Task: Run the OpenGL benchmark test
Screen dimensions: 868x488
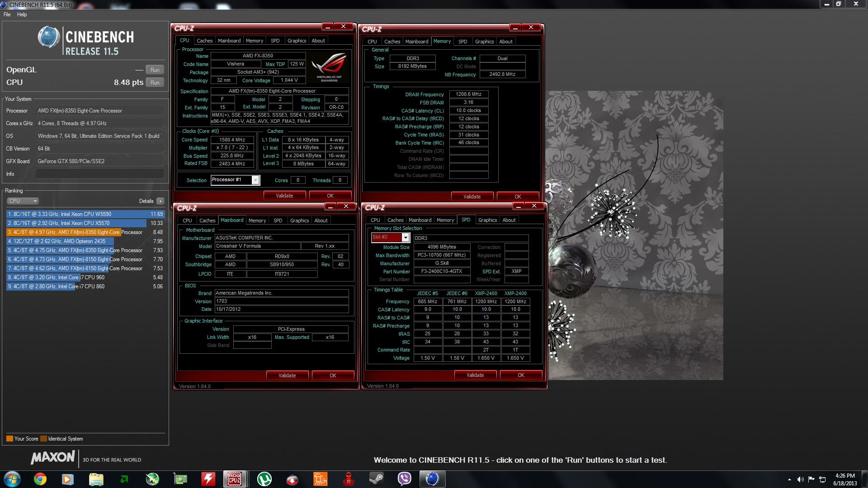Action: (155, 70)
